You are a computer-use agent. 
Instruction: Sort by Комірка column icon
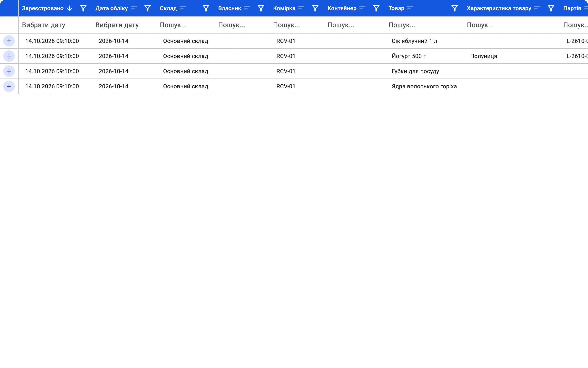[x=301, y=8]
